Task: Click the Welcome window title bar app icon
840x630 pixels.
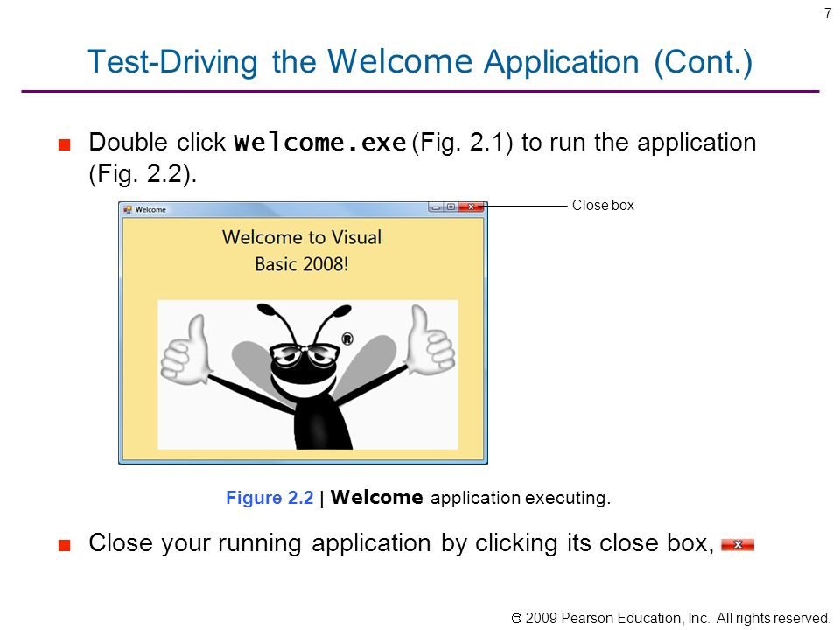Action: click(128, 209)
